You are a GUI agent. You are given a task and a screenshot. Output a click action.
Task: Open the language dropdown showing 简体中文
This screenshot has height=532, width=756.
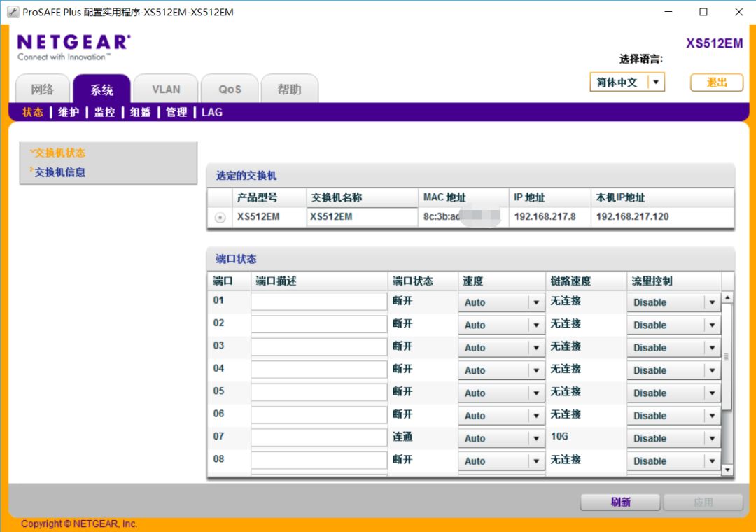pos(626,83)
